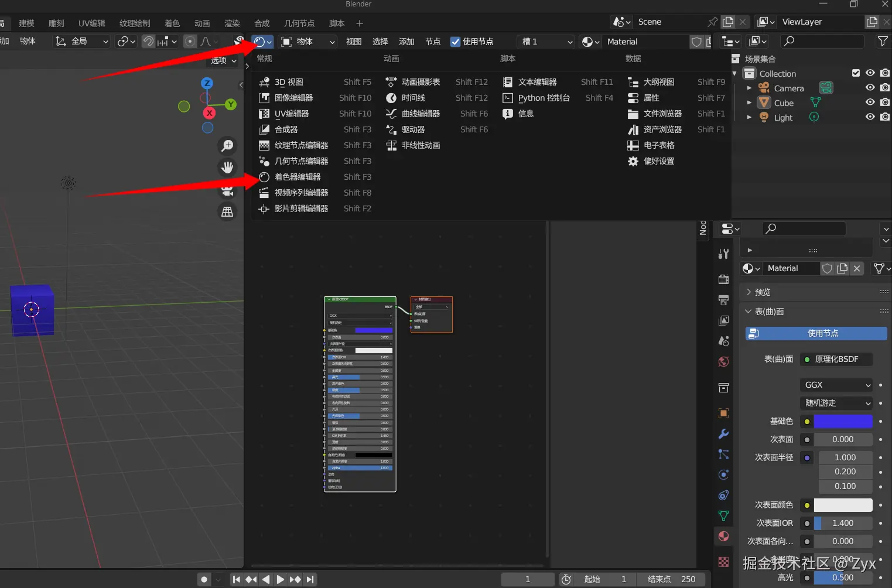Switch to the UV编辑 workspace tab

(92, 23)
